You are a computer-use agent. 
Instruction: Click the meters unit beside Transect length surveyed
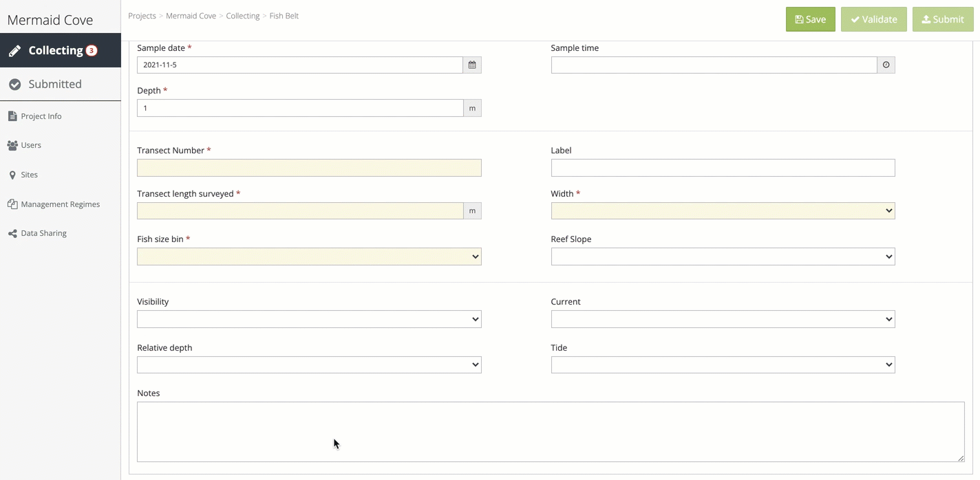(x=472, y=210)
